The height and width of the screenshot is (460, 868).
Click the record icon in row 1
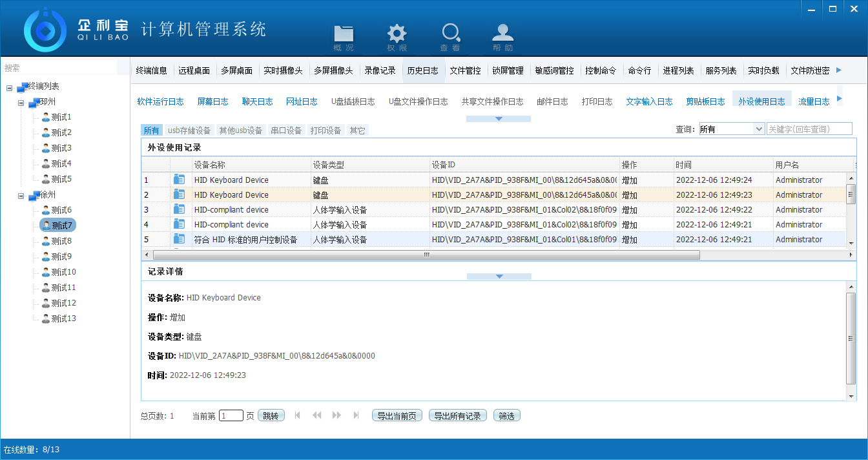[180, 180]
